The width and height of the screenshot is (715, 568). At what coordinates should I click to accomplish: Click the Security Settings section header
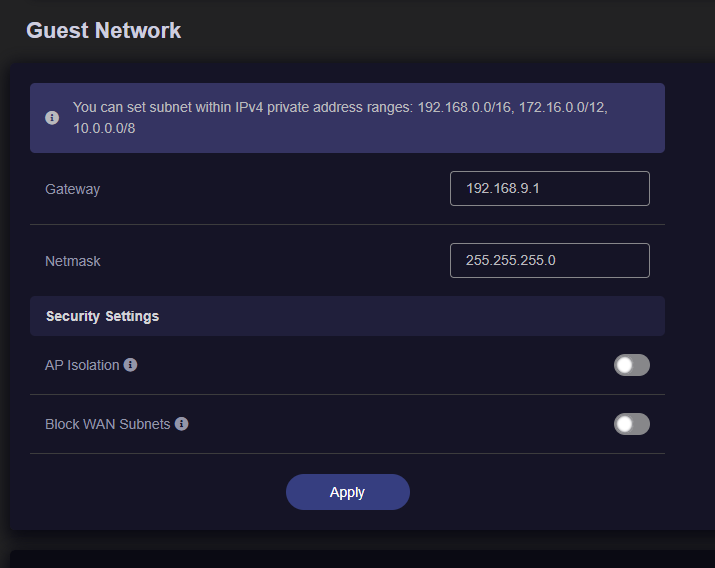347,316
